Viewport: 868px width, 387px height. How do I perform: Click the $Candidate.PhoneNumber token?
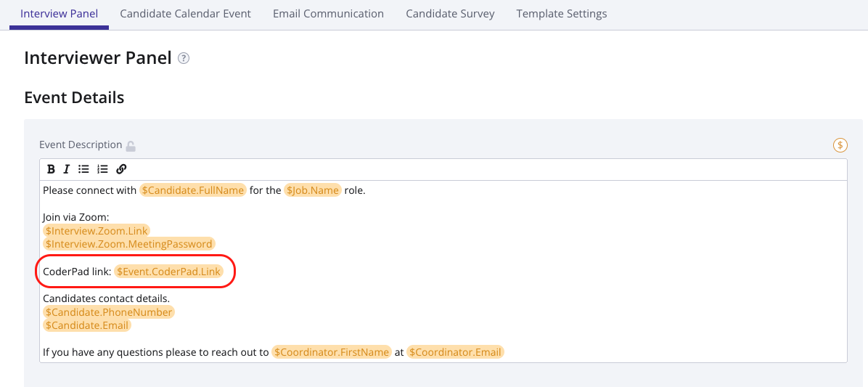coord(109,312)
